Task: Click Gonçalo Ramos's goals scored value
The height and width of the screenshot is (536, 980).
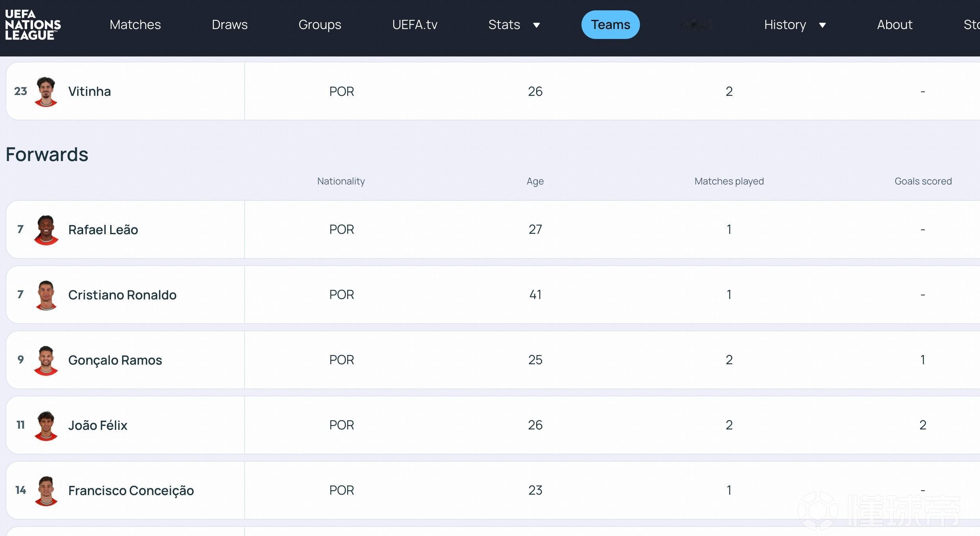Action: click(923, 360)
